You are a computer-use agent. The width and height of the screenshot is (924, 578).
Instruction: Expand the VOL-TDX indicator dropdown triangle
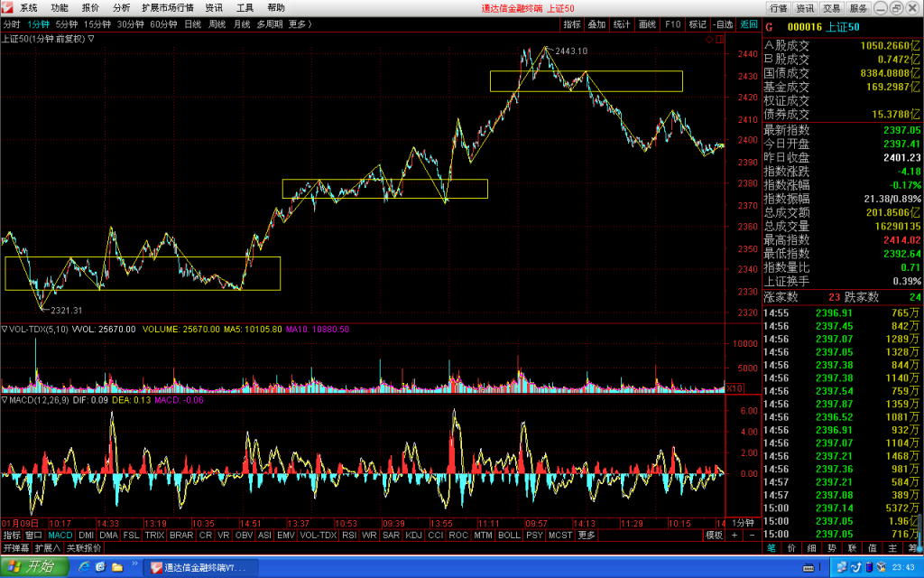pos(5,329)
